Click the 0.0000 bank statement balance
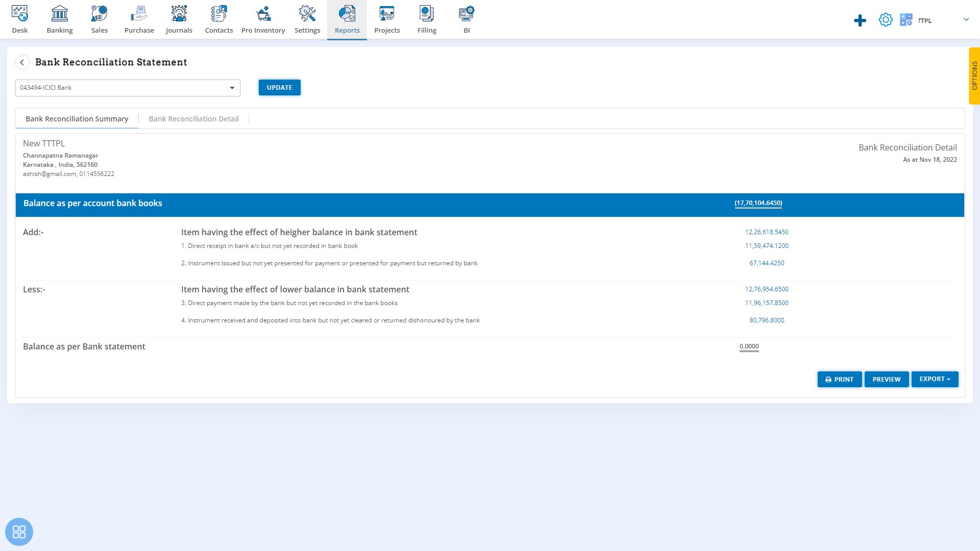980x551 pixels. [x=749, y=346]
